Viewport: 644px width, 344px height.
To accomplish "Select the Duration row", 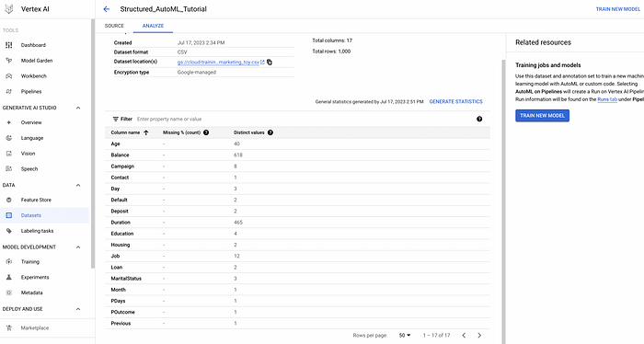I will [x=297, y=223].
